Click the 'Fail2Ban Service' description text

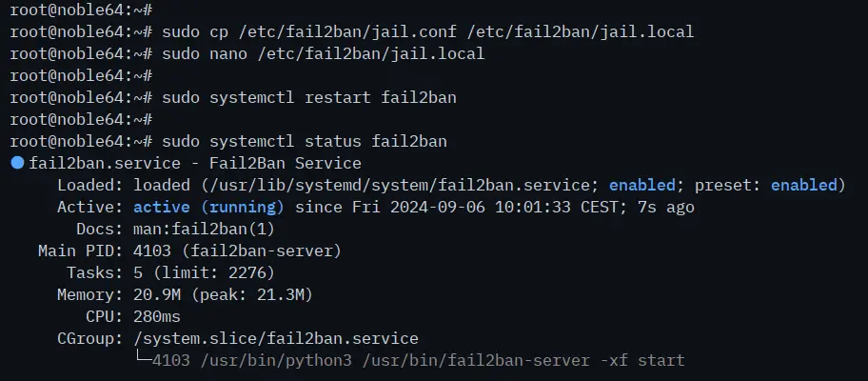(x=286, y=163)
